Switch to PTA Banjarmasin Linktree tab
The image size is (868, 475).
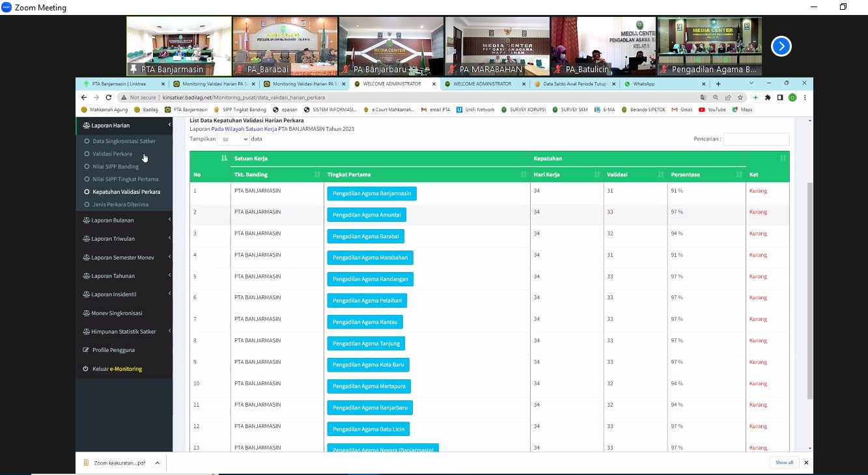120,84
